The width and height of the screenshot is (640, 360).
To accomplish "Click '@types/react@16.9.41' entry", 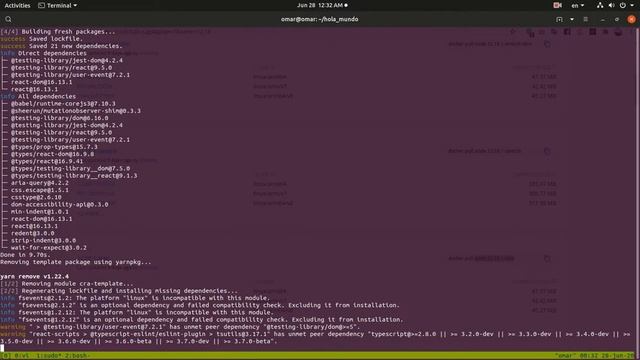I will [47, 161].
